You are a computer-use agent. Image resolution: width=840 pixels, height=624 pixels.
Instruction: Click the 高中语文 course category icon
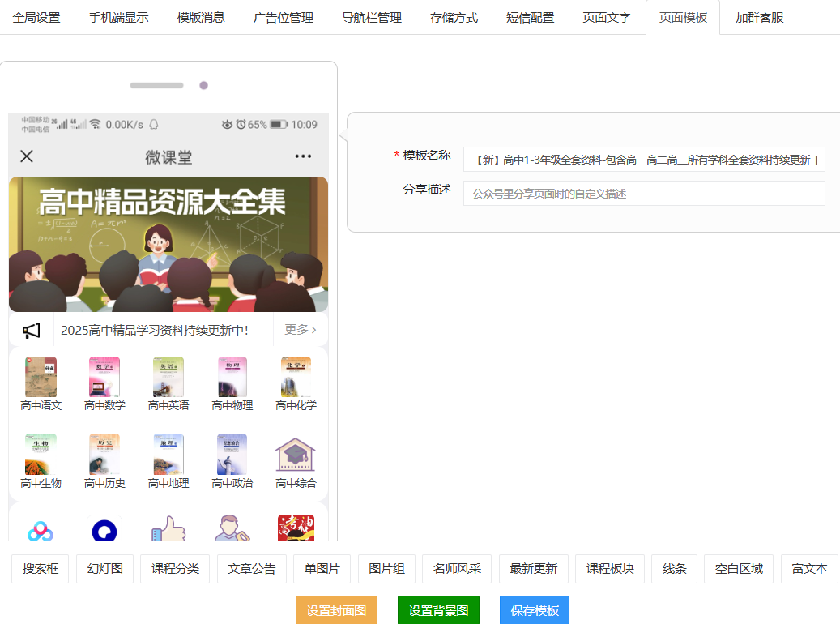[x=41, y=377]
